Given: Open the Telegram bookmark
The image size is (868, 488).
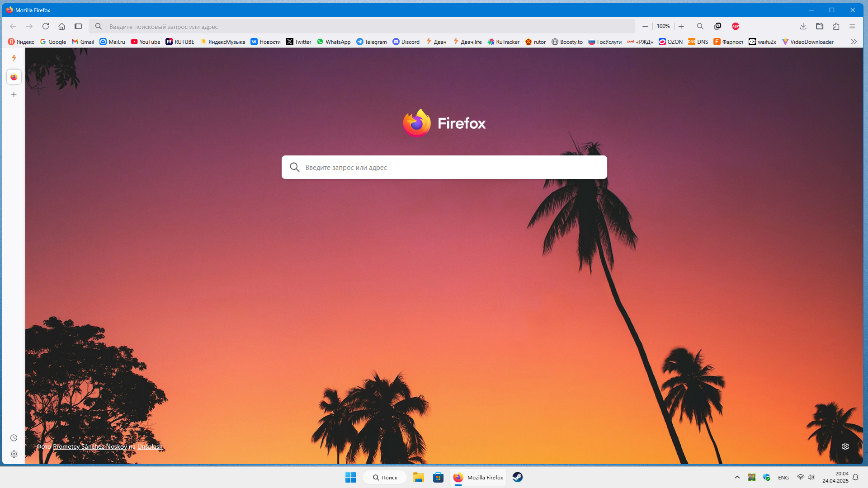Looking at the screenshot, I should [372, 42].
